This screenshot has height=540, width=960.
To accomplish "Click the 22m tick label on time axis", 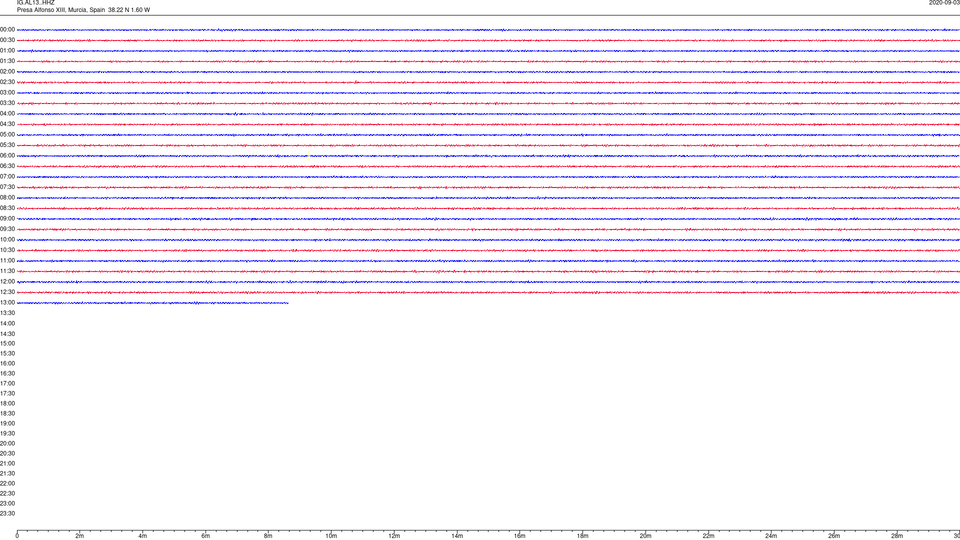I will click(708, 536).
